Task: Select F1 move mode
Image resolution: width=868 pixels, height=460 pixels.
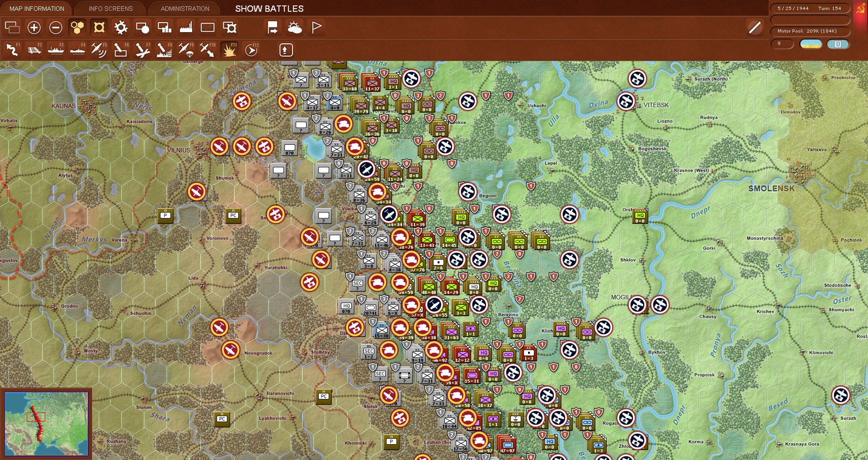Action: (x=12, y=50)
